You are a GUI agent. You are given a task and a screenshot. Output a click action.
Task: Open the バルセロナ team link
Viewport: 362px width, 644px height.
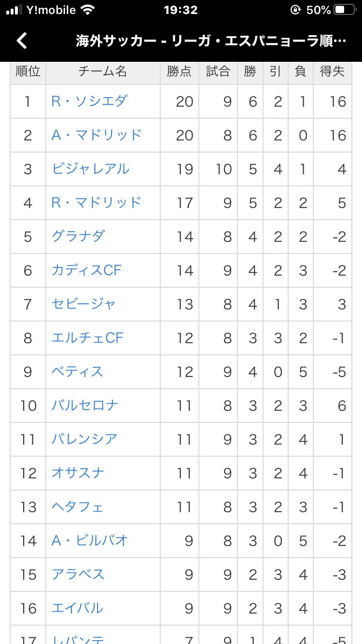pos(85,405)
